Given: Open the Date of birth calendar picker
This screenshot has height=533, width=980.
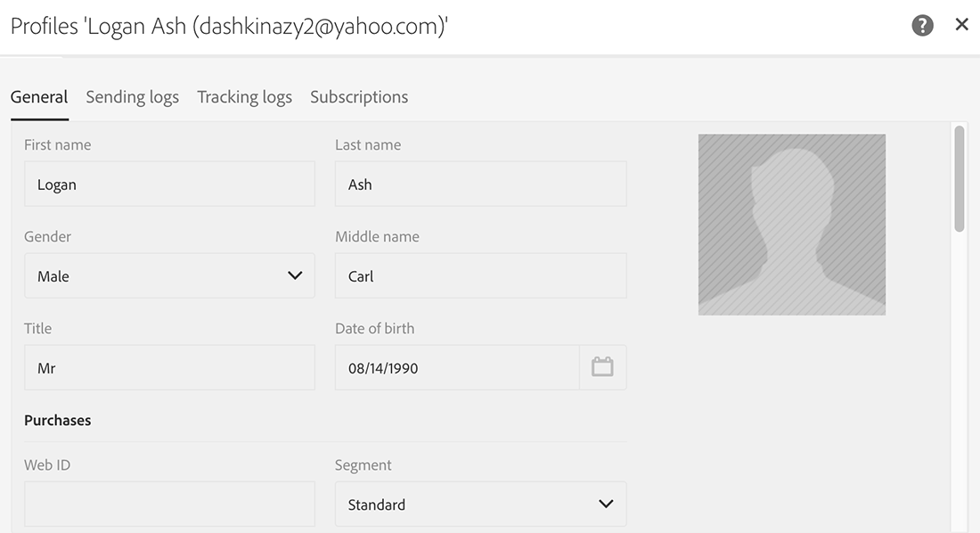Looking at the screenshot, I should [602, 367].
